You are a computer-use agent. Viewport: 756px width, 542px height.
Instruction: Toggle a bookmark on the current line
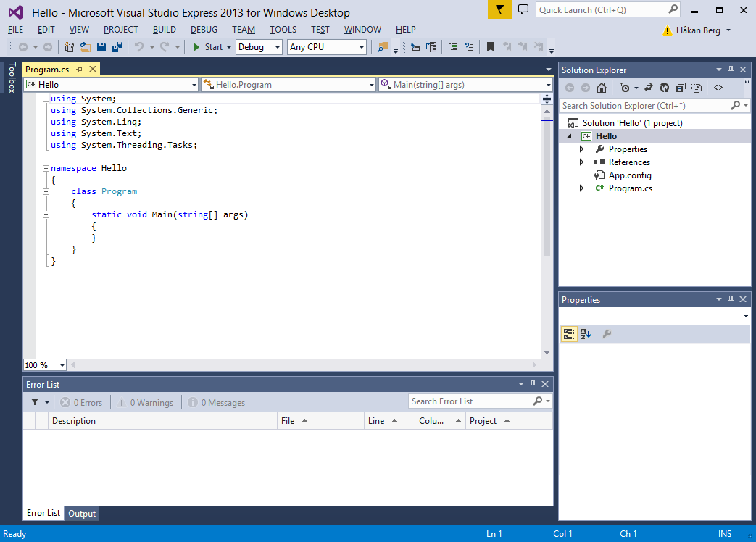490,46
